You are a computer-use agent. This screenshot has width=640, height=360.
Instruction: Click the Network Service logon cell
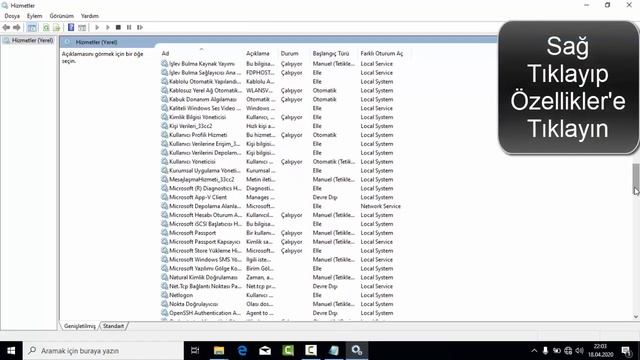click(380, 206)
